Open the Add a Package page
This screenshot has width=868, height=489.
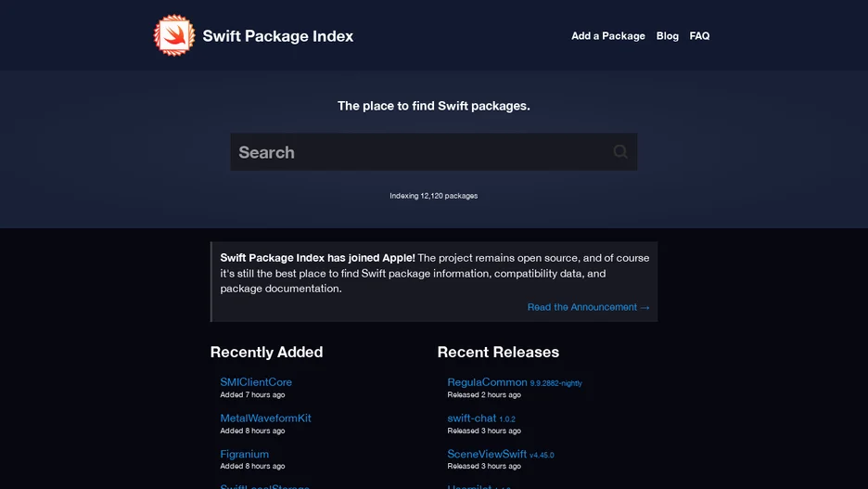(607, 36)
